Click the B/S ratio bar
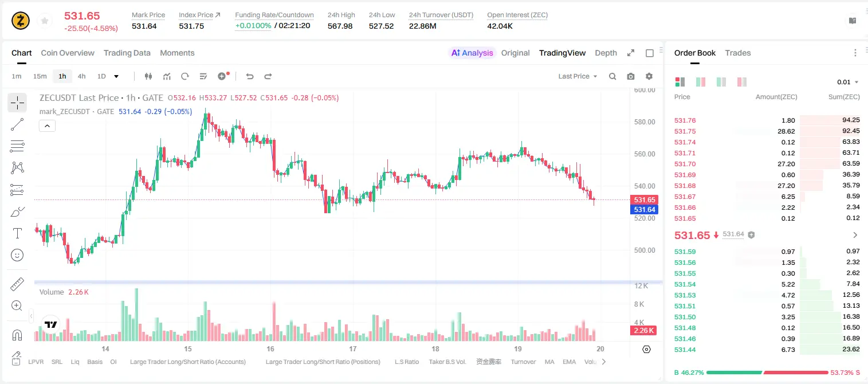 point(767,373)
